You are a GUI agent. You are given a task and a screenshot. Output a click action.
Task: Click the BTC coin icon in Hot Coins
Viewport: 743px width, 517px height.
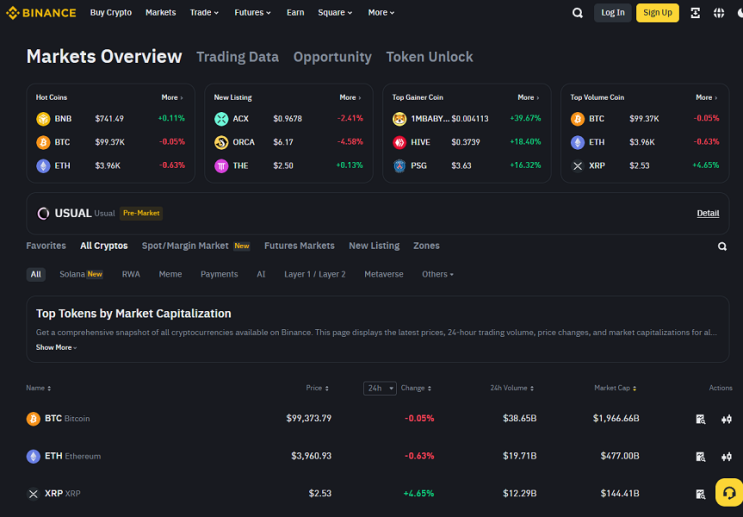(x=43, y=142)
